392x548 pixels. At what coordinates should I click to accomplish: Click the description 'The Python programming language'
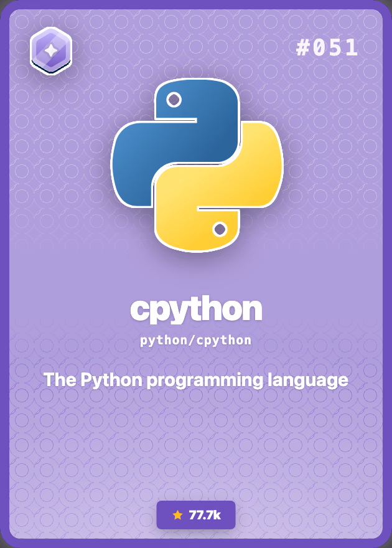196,380
